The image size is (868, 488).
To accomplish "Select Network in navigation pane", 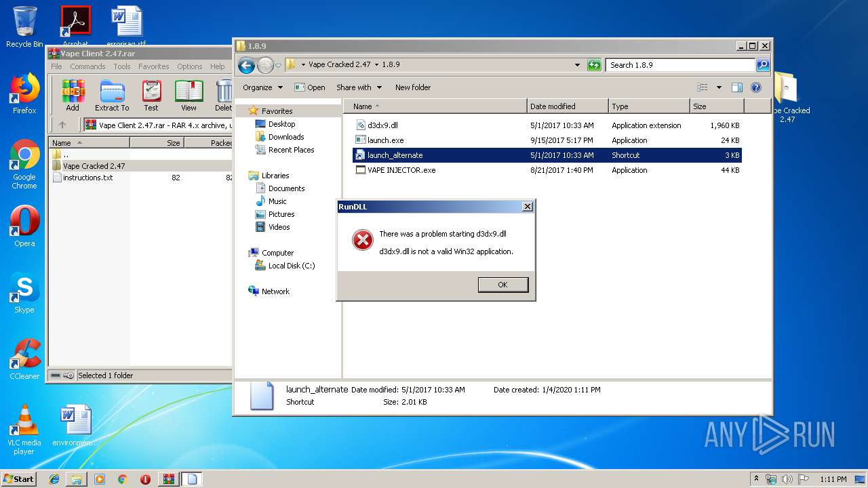I will coord(269,291).
